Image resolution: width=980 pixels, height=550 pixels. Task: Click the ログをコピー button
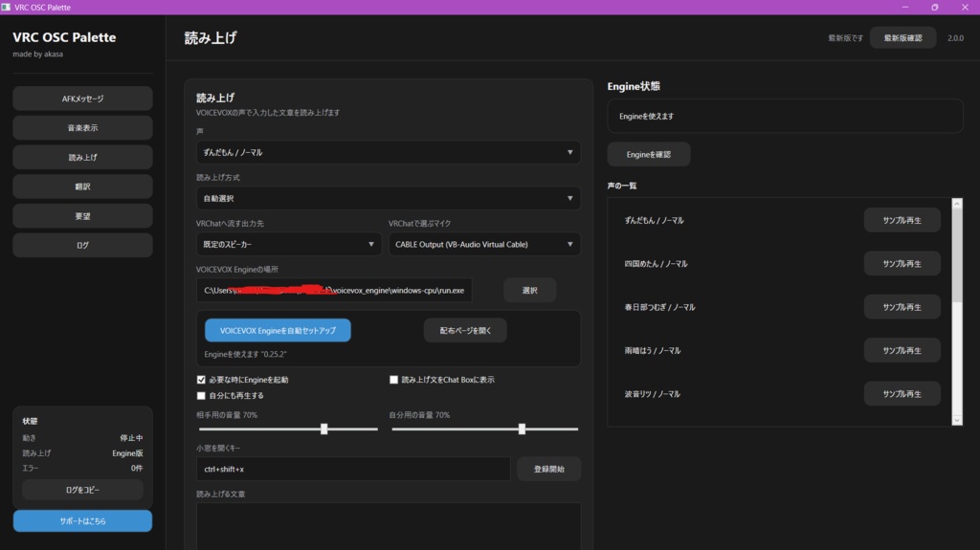pyautogui.click(x=82, y=490)
